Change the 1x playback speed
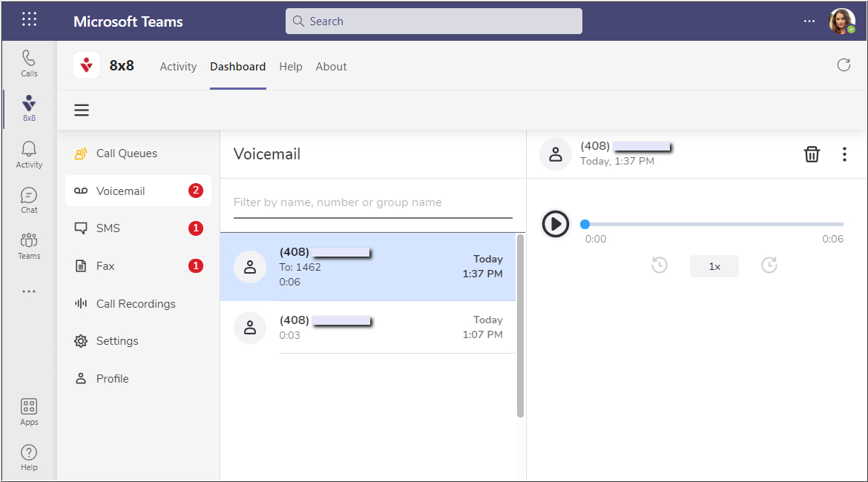The image size is (868, 482). click(714, 266)
